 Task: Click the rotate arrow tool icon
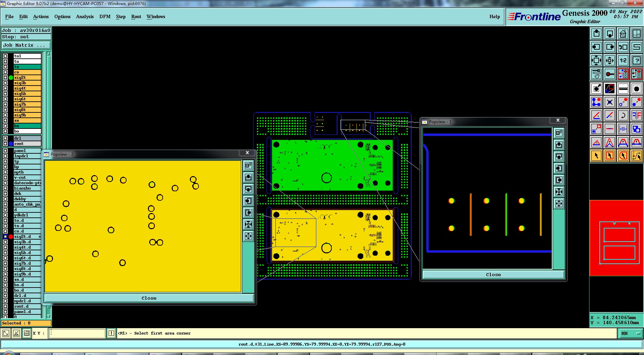623,115
